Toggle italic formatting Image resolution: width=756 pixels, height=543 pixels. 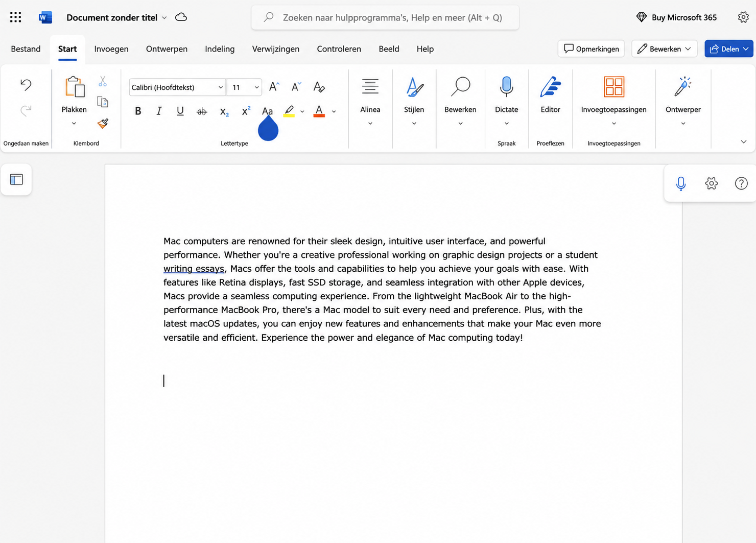[159, 111]
